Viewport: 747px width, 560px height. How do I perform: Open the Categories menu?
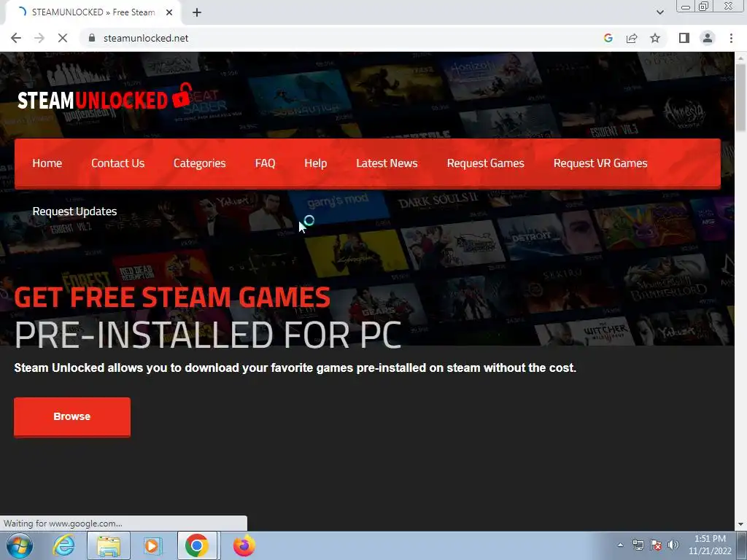200,163
